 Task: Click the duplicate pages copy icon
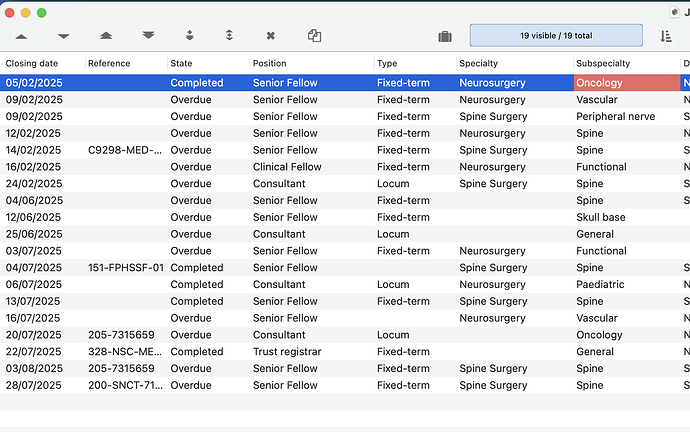tap(314, 36)
